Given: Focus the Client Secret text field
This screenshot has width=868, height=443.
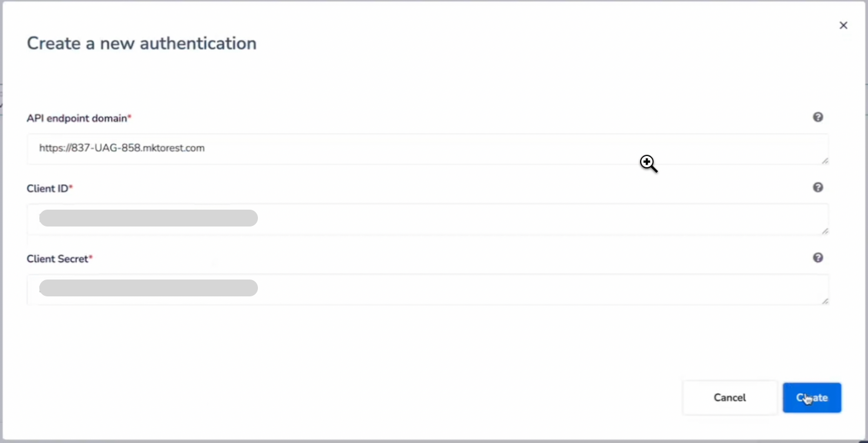Looking at the screenshot, I should (x=500, y=289).
